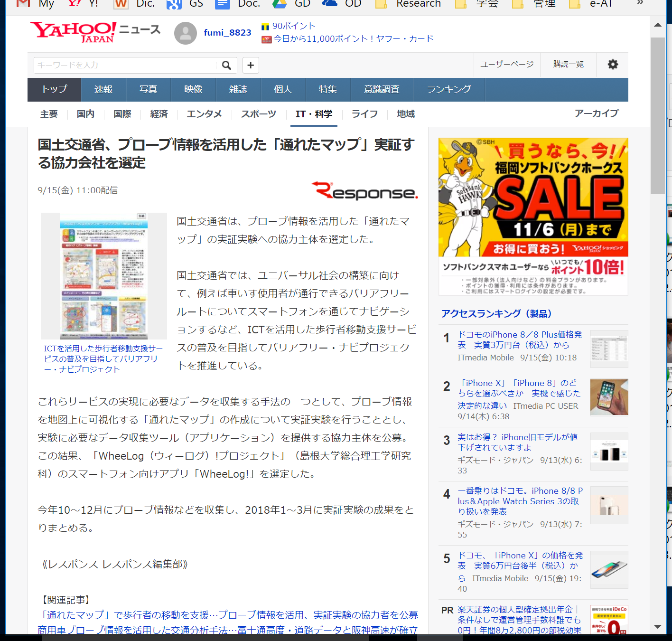This screenshot has height=641, width=672.
Task: Go to the IT・科学 category
Action: [x=314, y=114]
